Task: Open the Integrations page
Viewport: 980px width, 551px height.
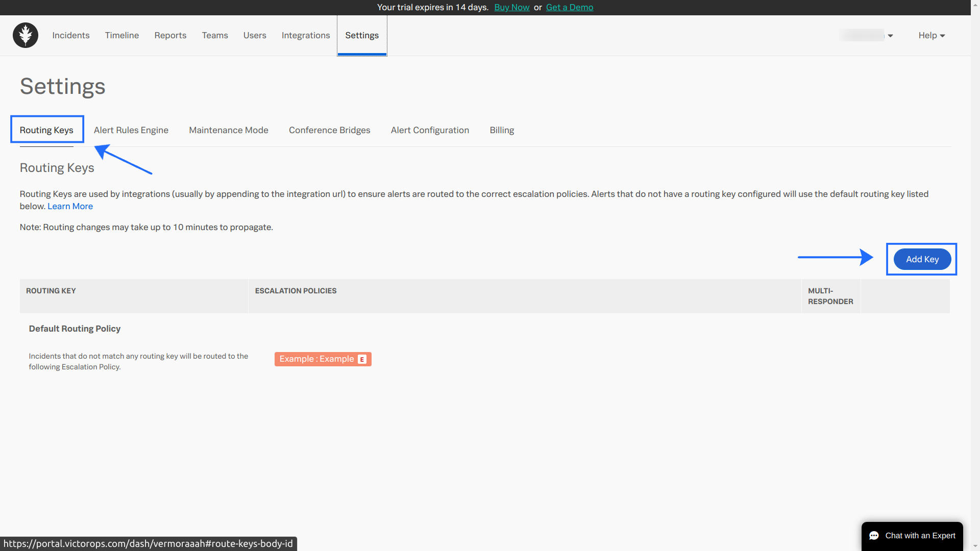Action: [306, 35]
